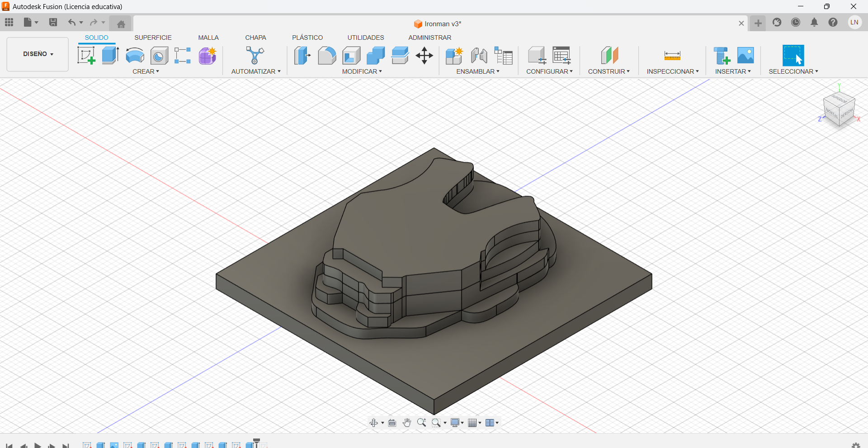Expand the INSERTAR menu
Viewport: 868px width, 448px height.
(733, 71)
